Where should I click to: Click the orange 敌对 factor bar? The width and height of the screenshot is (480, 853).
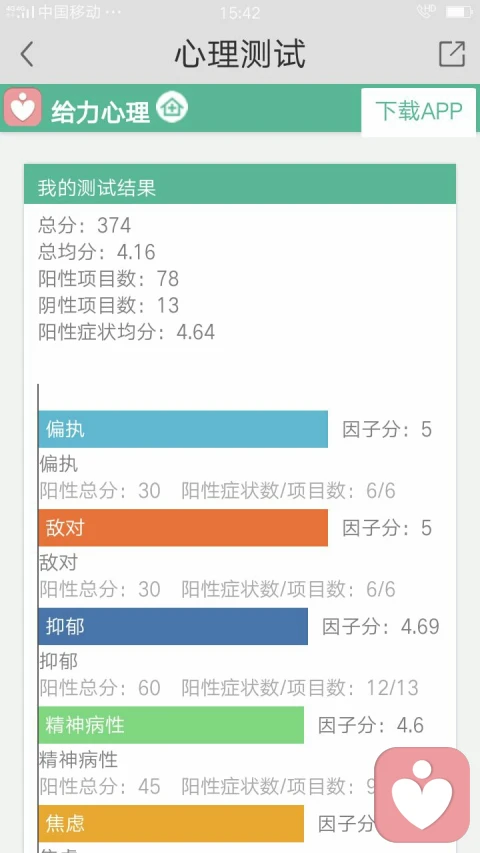(x=183, y=528)
